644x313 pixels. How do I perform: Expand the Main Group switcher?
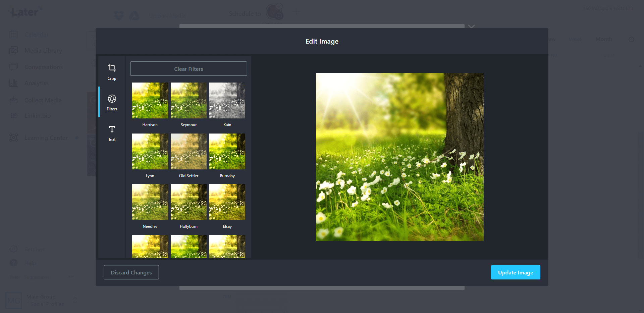(x=75, y=300)
